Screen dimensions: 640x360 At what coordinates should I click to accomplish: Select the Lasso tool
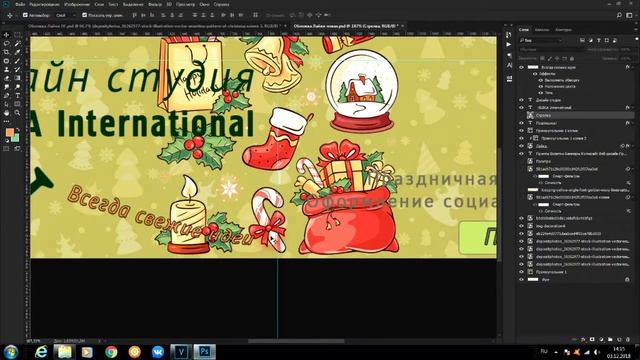[7, 44]
